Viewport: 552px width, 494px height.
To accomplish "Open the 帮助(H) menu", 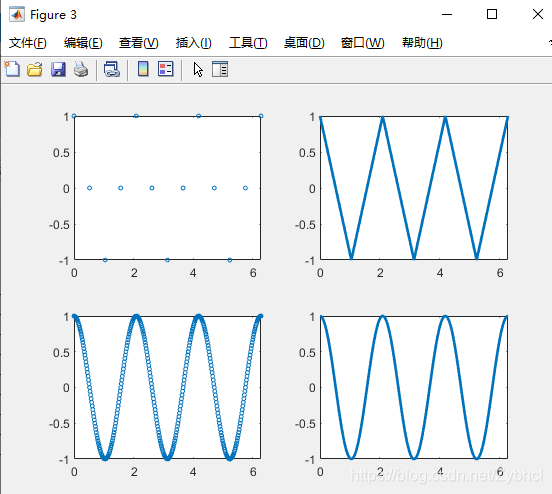I will click(x=422, y=43).
